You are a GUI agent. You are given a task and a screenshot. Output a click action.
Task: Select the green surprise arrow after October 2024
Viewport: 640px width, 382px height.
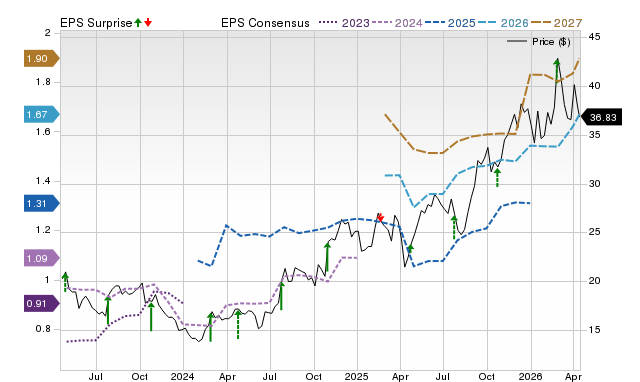pos(327,257)
